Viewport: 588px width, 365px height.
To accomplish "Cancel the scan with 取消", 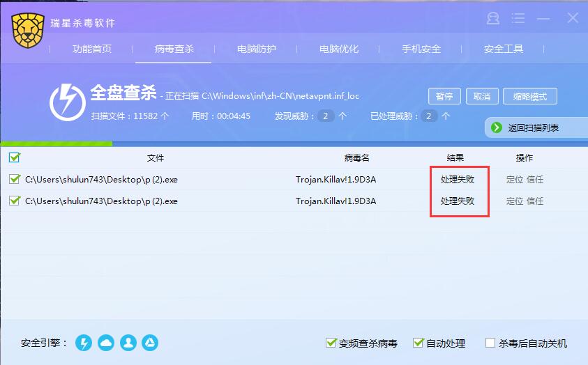I will pyautogui.click(x=482, y=97).
